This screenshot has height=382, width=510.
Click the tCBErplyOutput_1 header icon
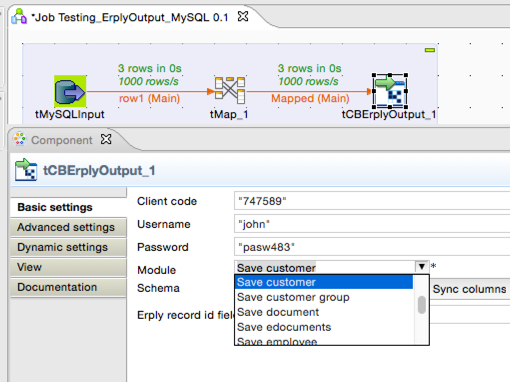26,169
